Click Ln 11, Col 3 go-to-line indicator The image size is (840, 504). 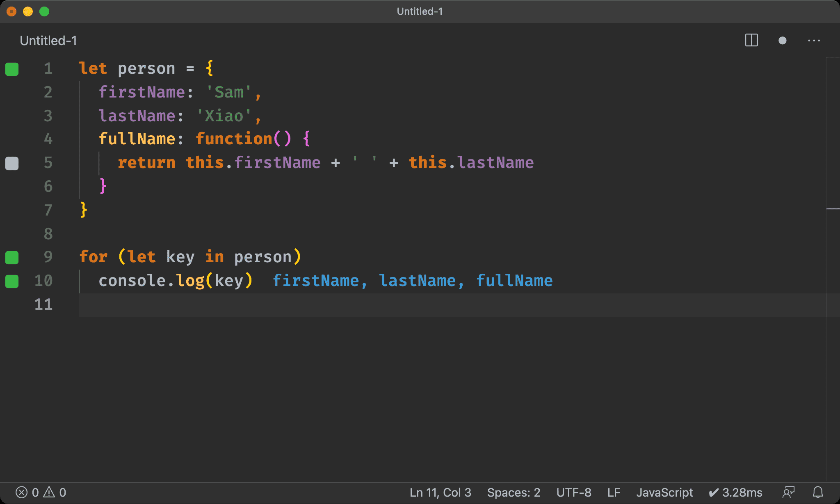[x=440, y=492]
